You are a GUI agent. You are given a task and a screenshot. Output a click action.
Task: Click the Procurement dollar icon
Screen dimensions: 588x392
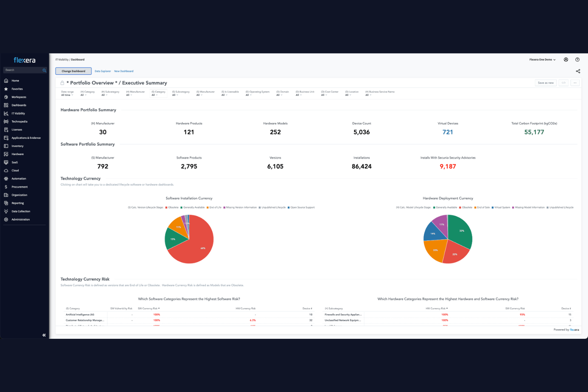pos(6,187)
